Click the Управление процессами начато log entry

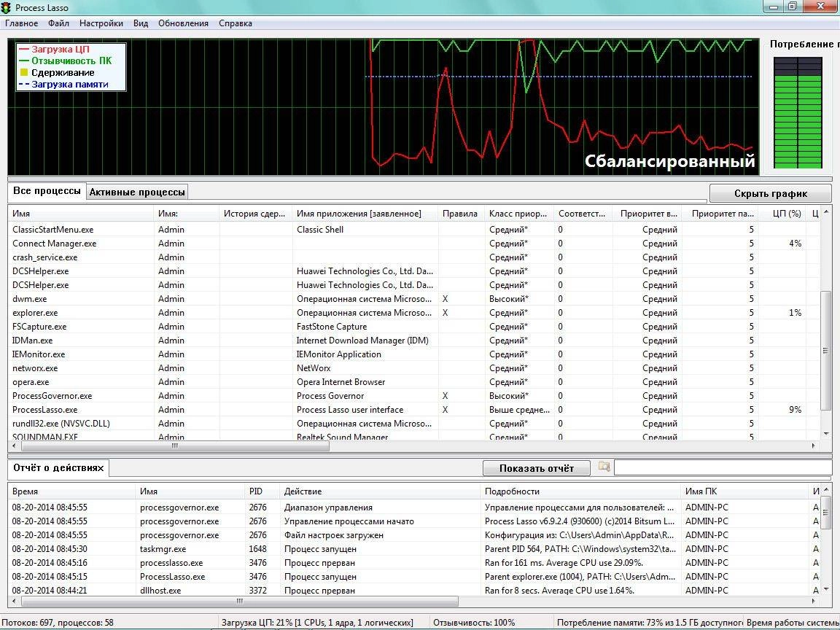pyautogui.click(x=413, y=521)
